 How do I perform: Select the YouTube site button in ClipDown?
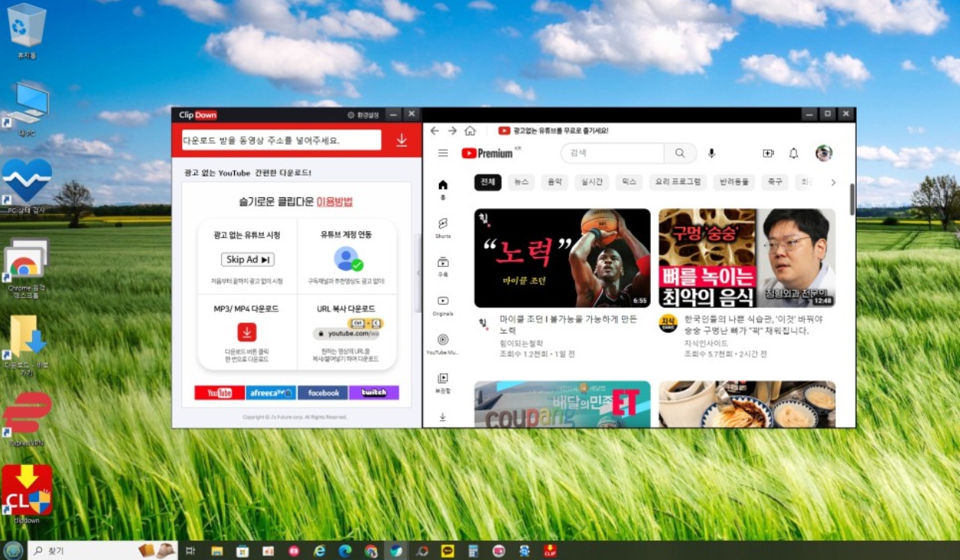tap(220, 392)
